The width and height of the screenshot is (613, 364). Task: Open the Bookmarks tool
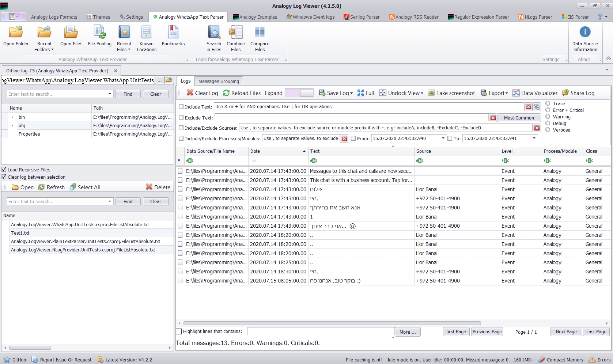click(173, 37)
